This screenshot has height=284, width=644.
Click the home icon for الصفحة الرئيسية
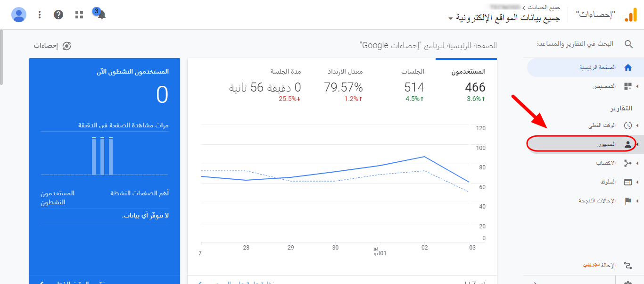click(627, 67)
